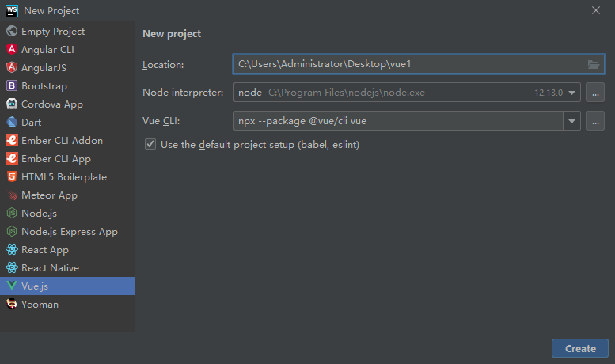Toggle Use the default project setup checkbox
Viewport: 615px width, 364px height.
150,144
